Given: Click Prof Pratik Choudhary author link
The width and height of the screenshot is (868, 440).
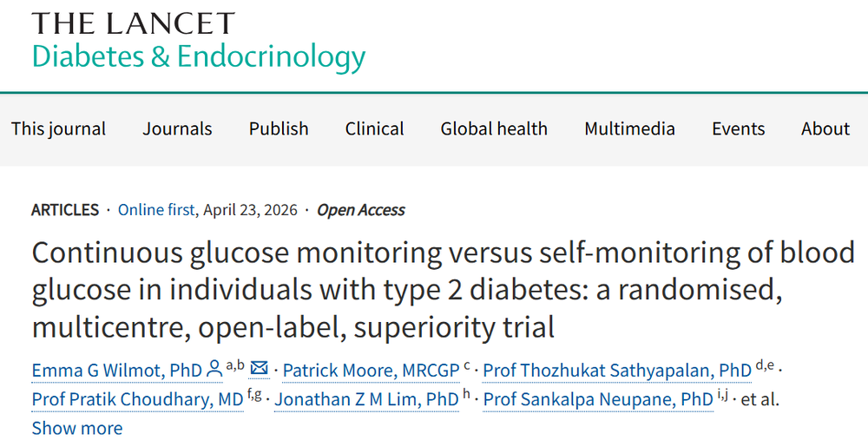Looking at the screenshot, I should pos(138,399).
